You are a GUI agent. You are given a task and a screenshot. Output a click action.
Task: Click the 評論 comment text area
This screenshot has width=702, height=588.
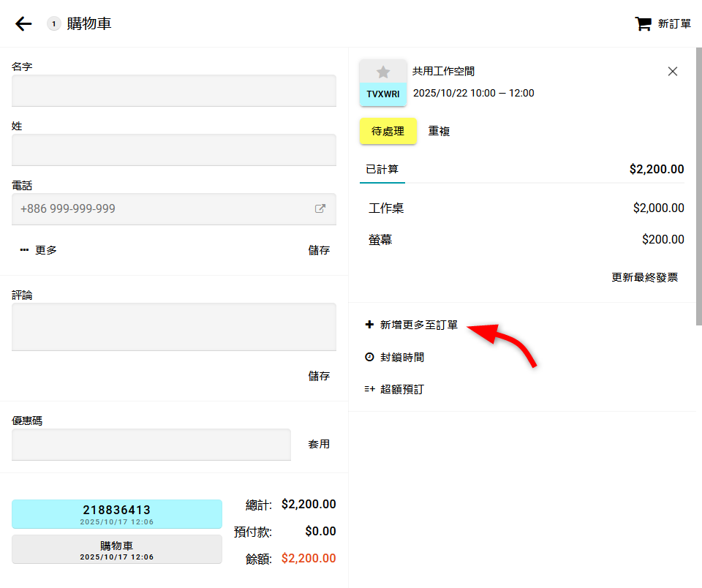[x=174, y=327]
